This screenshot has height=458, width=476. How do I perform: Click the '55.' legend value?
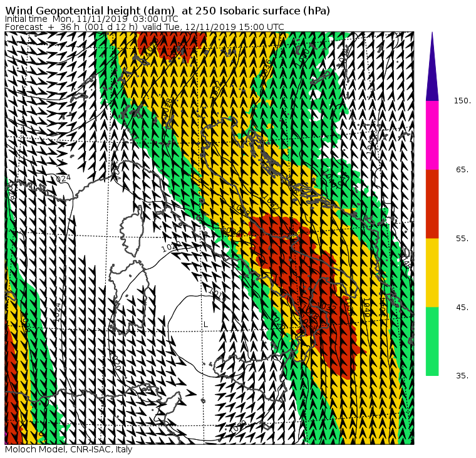(x=463, y=239)
